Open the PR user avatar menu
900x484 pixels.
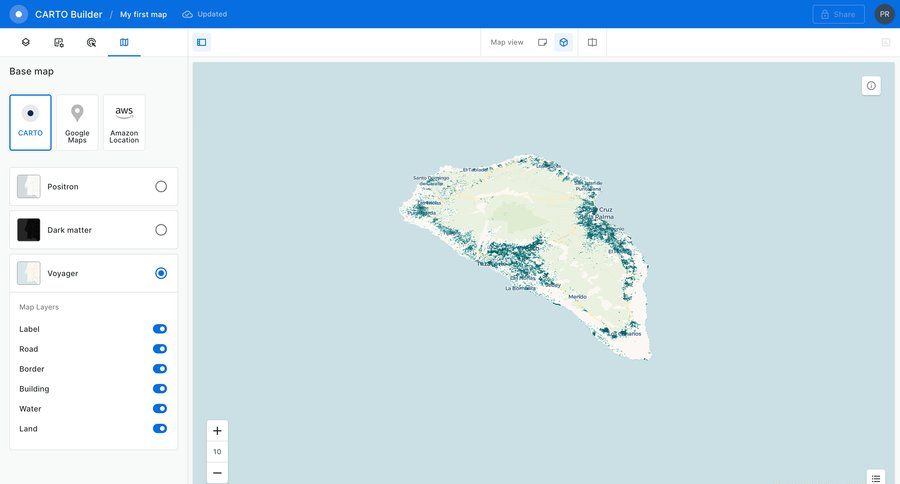pyautogui.click(x=885, y=14)
